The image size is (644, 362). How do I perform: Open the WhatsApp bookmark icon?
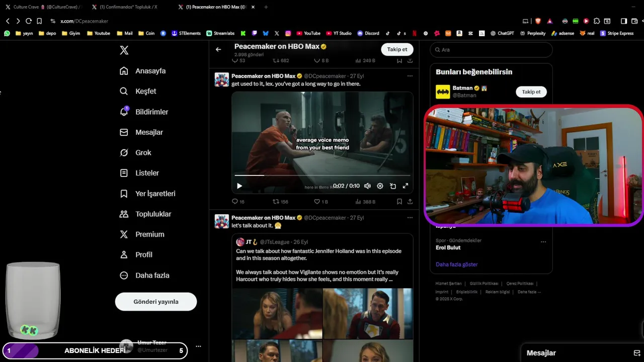click(7, 33)
